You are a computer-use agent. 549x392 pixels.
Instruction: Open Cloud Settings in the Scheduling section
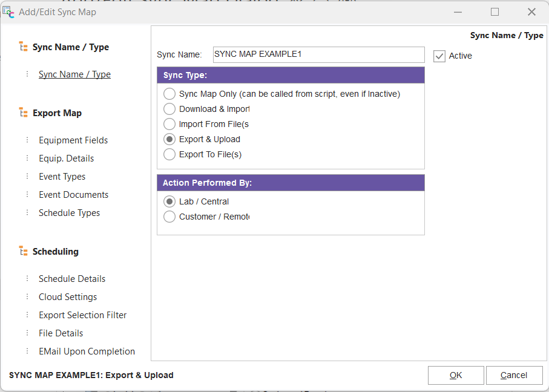tap(68, 297)
